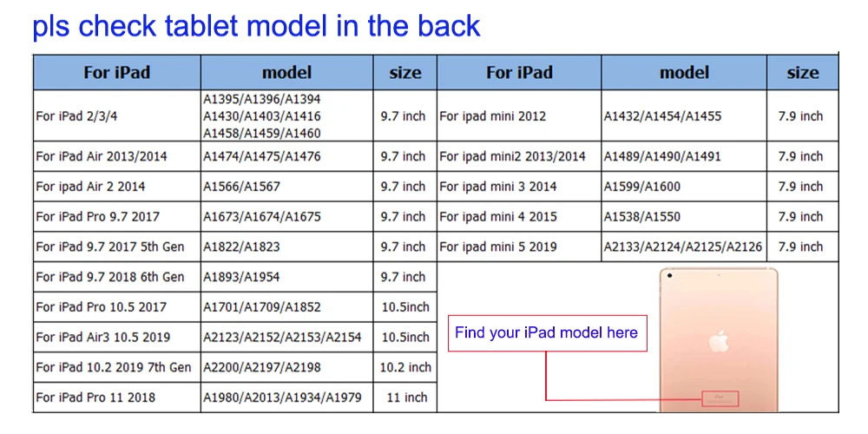Click model cell 'A2200/A2197/A2198'
Viewport: 868px width, 434px height.
286,367
